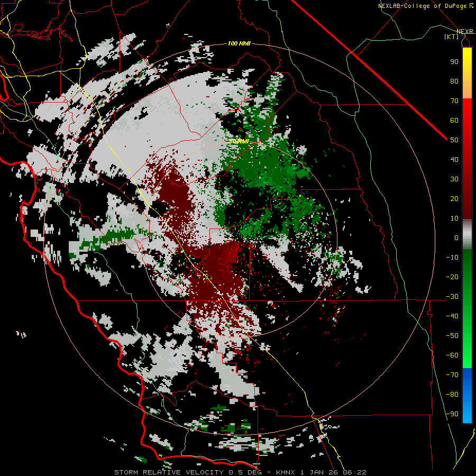Click the positive 90 scale value
The height and width of the screenshot is (476, 476).
(454, 62)
